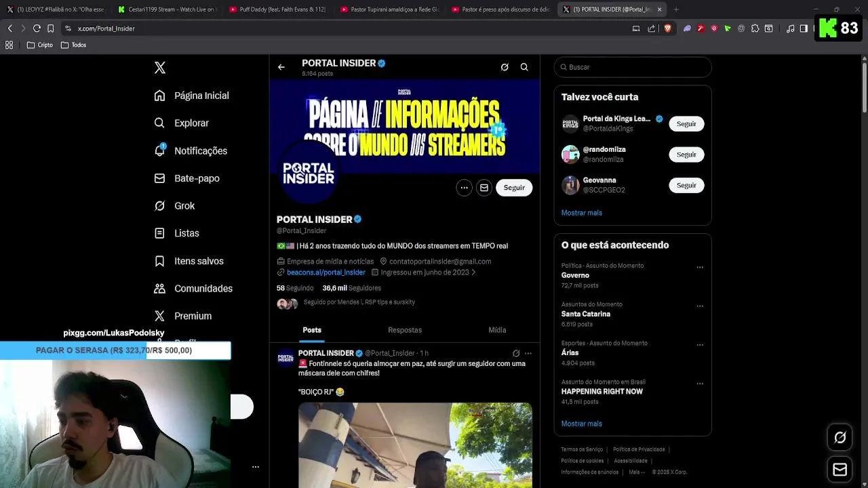Click the Buscar search field
868x488 pixels.
click(x=633, y=67)
